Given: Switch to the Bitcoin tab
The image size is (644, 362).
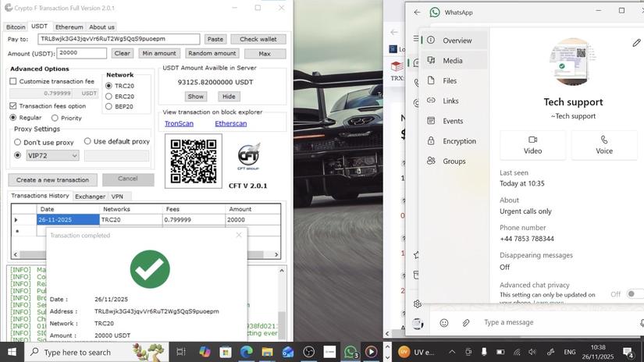Looking at the screenshot, I should point(16,27).
